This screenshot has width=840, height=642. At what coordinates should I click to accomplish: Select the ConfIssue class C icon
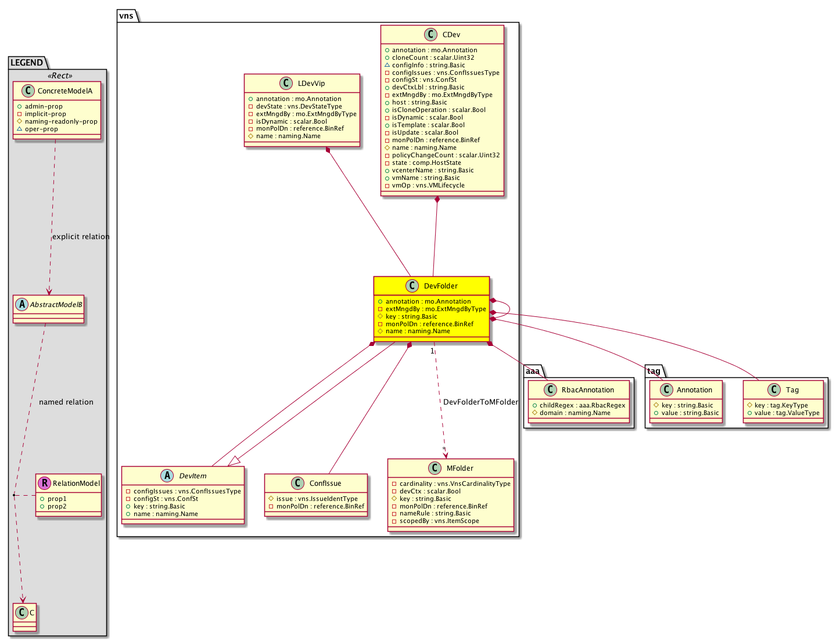click(297, 484)
